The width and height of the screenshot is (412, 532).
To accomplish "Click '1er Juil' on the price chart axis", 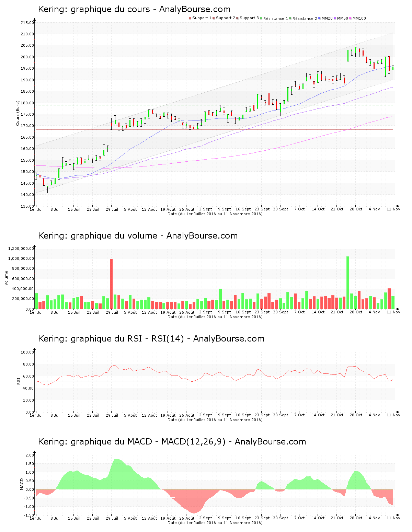I will (x=36, y=209).
